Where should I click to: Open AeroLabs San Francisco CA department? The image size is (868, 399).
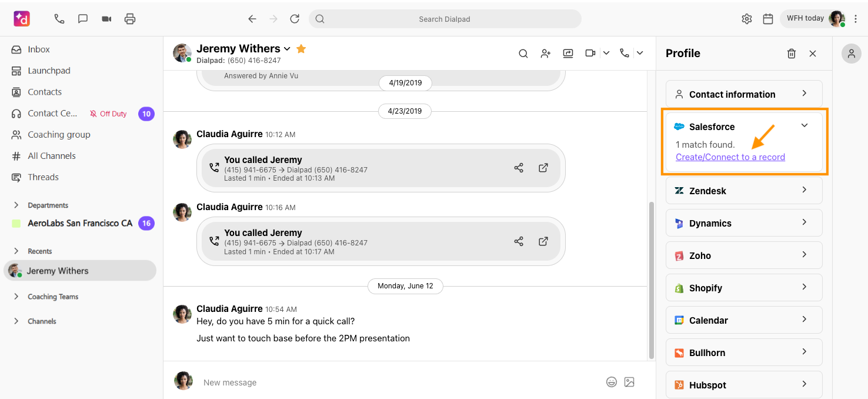click(81, 224)
